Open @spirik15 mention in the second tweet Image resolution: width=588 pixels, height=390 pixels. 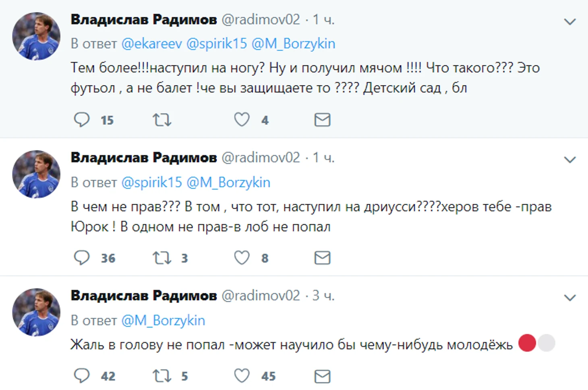[152, 183]
